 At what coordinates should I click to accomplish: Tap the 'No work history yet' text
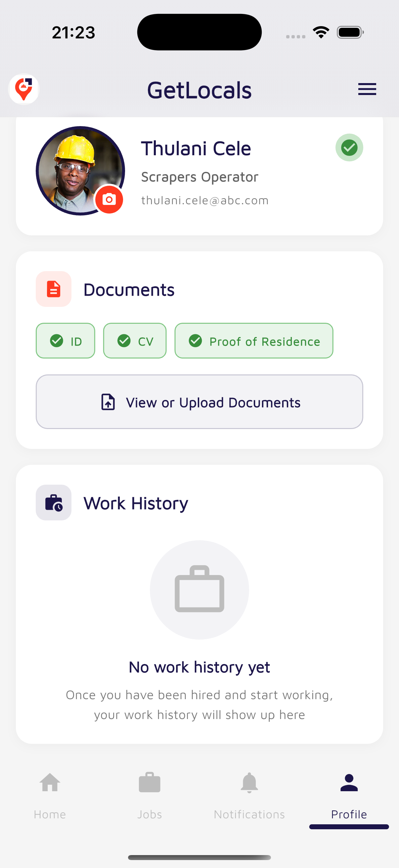[x=199, y=667]
